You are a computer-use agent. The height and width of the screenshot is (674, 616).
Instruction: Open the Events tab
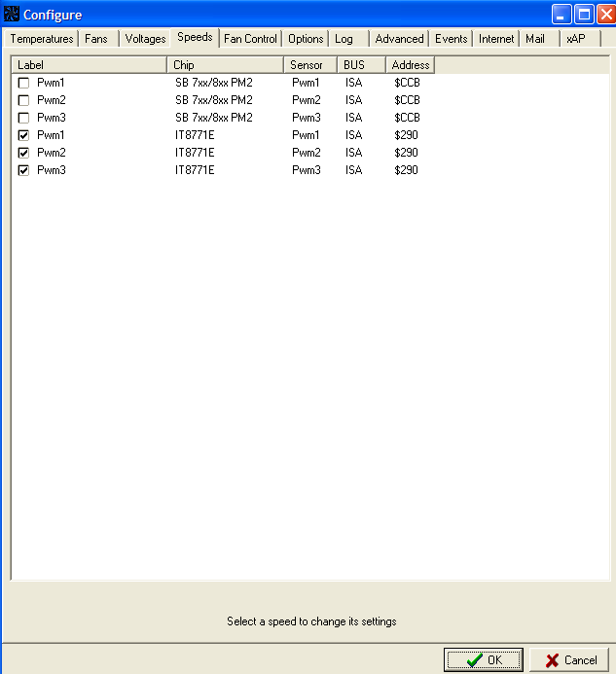pos(451,39)
